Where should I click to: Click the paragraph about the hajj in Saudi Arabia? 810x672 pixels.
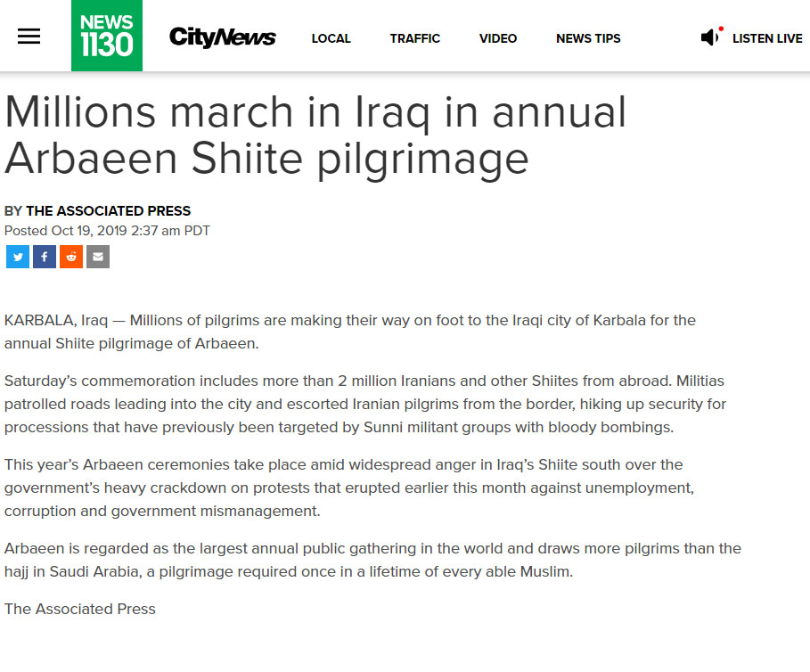coord(373,560)
